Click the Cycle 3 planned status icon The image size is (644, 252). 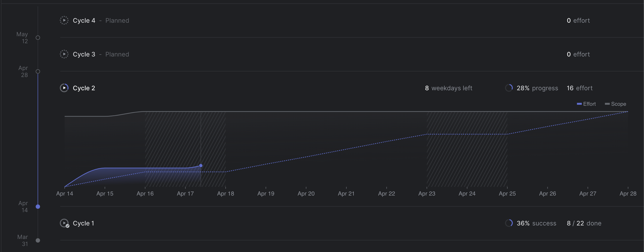[64, 54]
